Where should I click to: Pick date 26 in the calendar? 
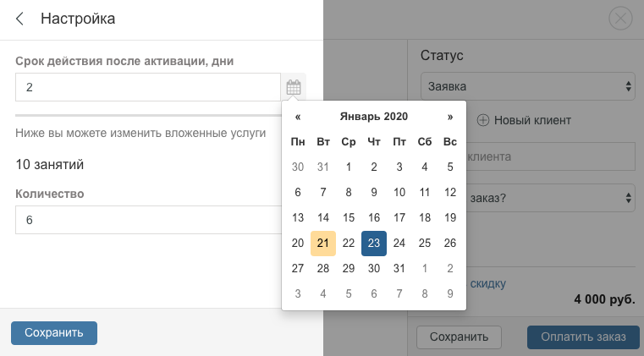450,243
